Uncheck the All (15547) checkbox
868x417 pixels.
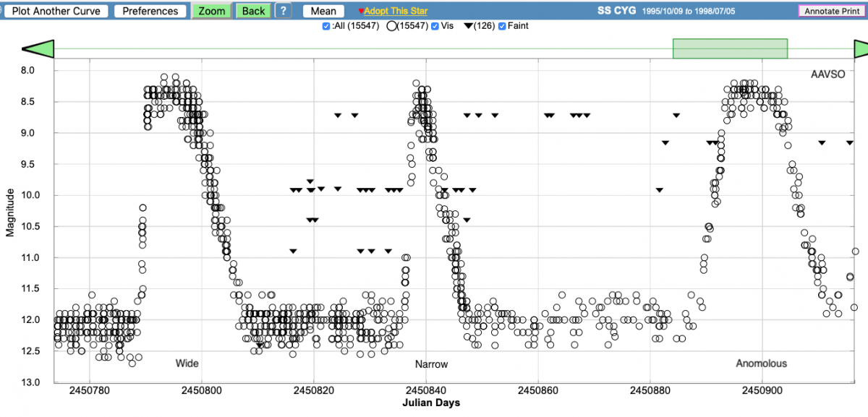pyautogui.click(x=326, y=26)
